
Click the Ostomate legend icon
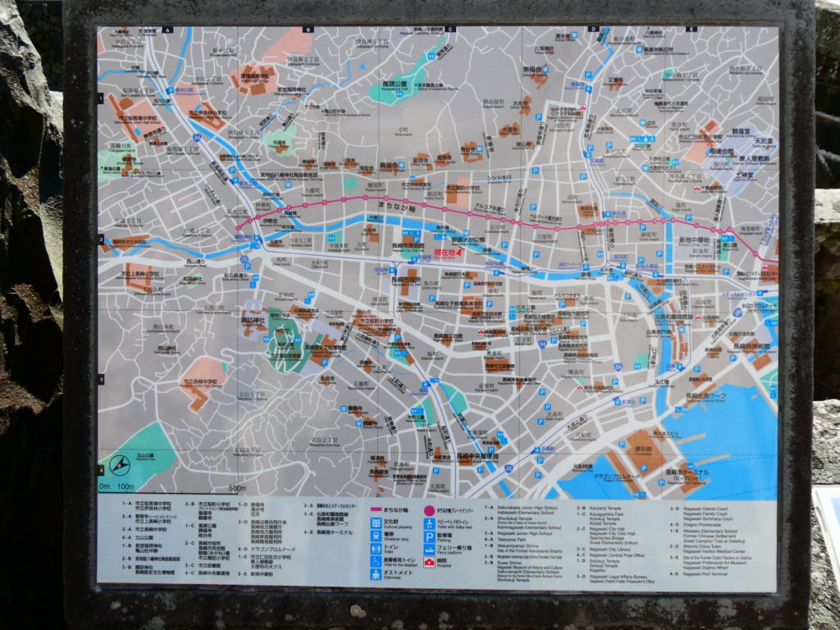click(375, 573)
